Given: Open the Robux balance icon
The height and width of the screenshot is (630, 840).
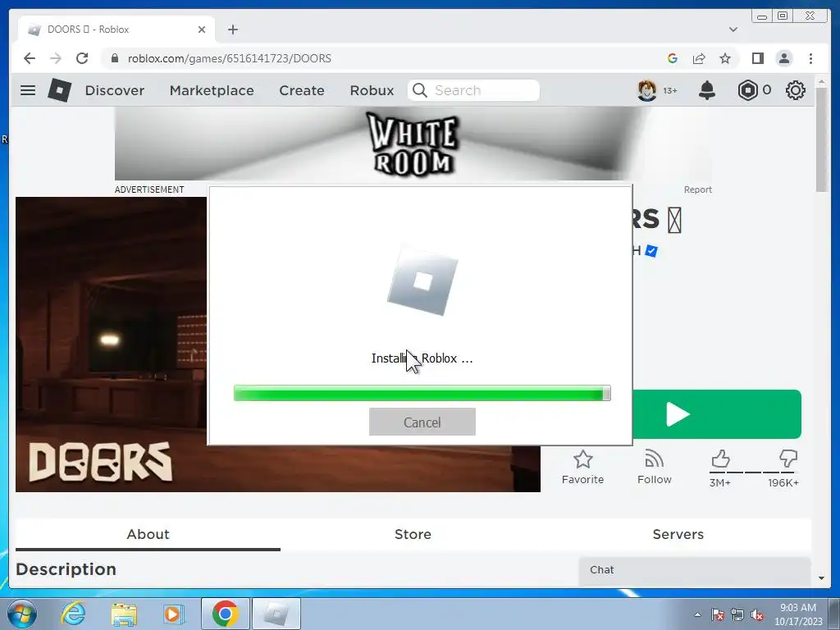Looking at the screenshot, I should coord(747,90).
